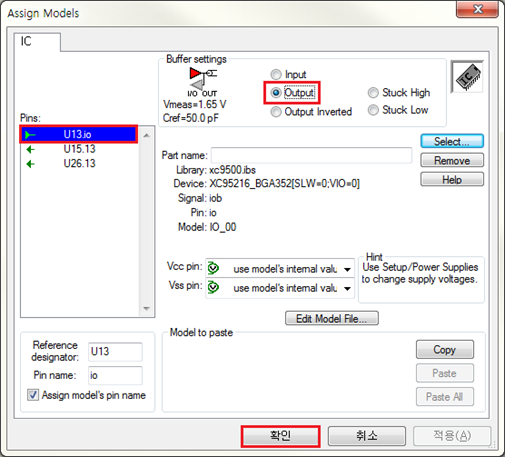Click the Edit Model File button

point(332,318)
